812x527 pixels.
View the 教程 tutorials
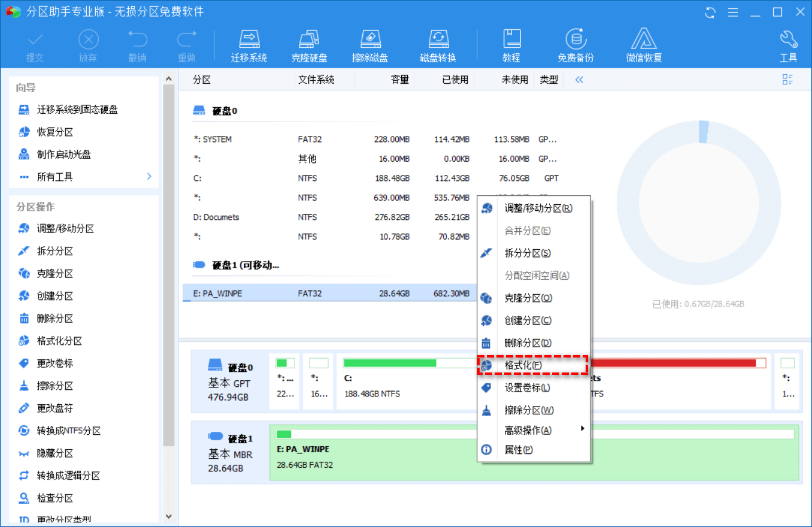click(512, 45)
